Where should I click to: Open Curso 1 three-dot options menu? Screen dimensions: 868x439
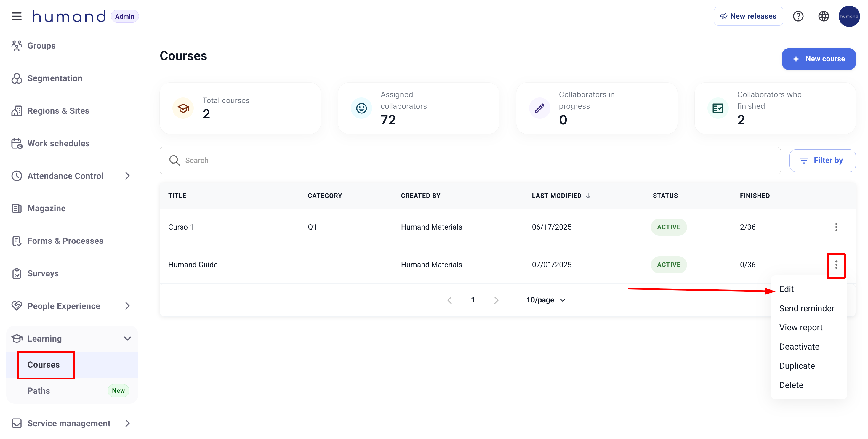836,227
